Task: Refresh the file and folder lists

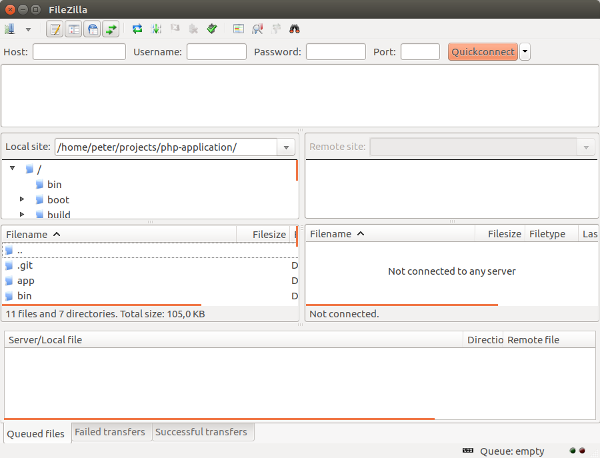Action: pos(137,29)
